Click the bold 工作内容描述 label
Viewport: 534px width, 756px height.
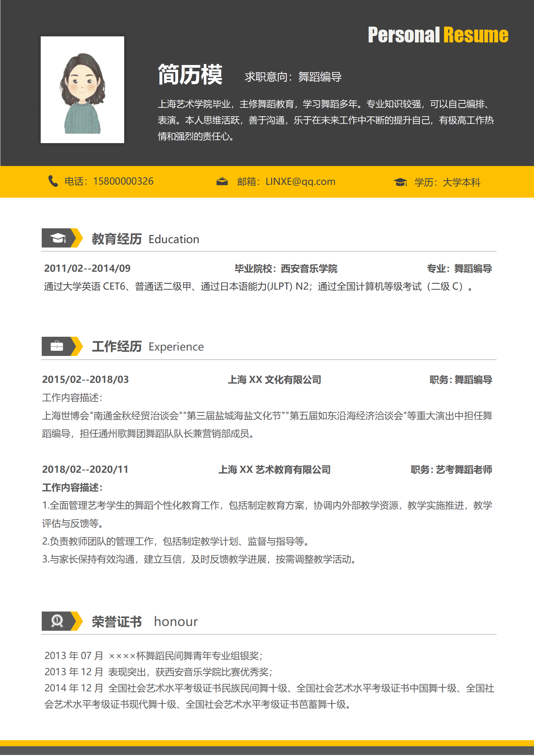(72, 487)
